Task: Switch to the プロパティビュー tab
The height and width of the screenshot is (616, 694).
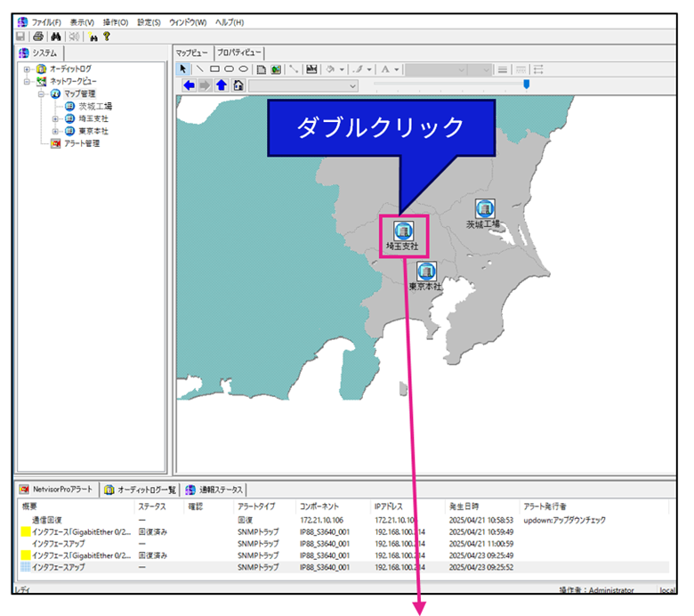Action: point(239,53)
